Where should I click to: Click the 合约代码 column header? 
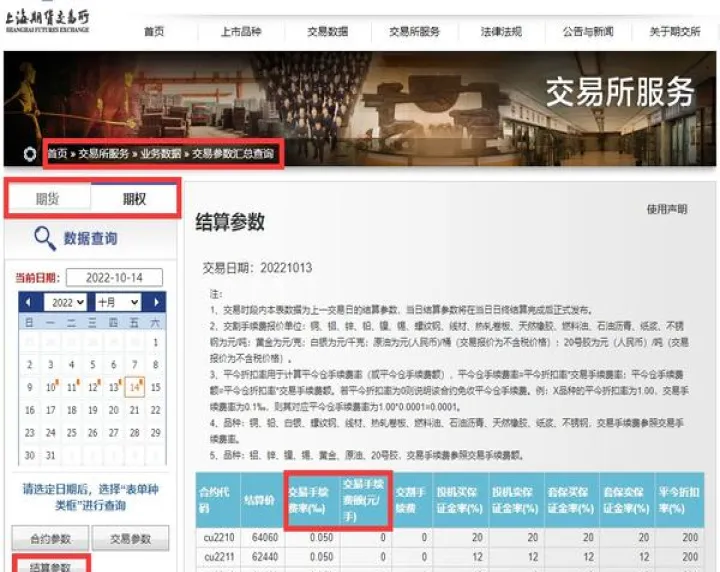coord(218,500)
